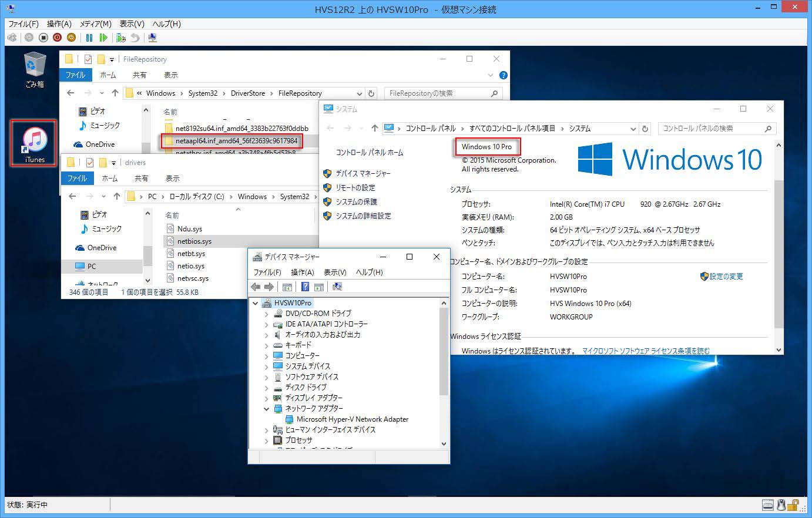Click the keyboard icon in VM status bar
Screen dimensions: 812x518
pyautogui.click(x=767, y=504)
